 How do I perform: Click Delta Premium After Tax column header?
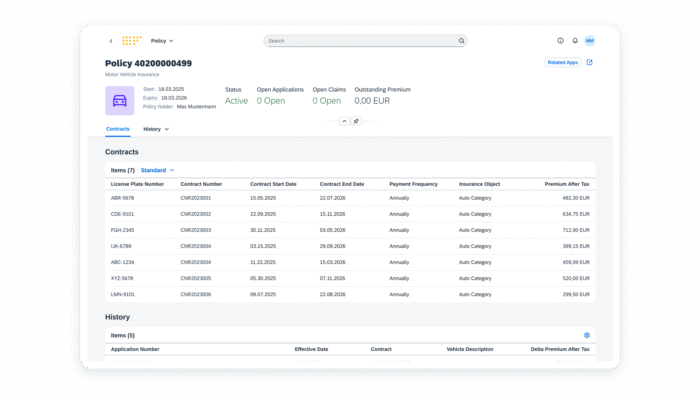point(560,349)
